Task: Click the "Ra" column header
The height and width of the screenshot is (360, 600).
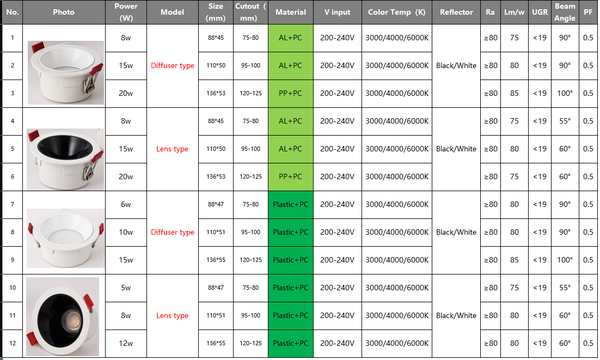Action: pyautogui.click(x=490, y=12)
